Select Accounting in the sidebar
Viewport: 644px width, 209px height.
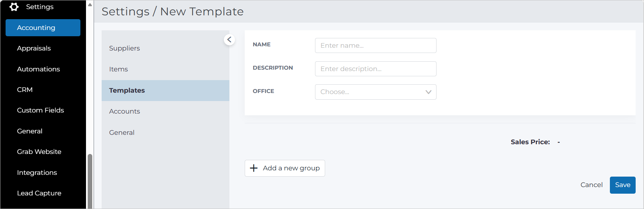(43, 28)
